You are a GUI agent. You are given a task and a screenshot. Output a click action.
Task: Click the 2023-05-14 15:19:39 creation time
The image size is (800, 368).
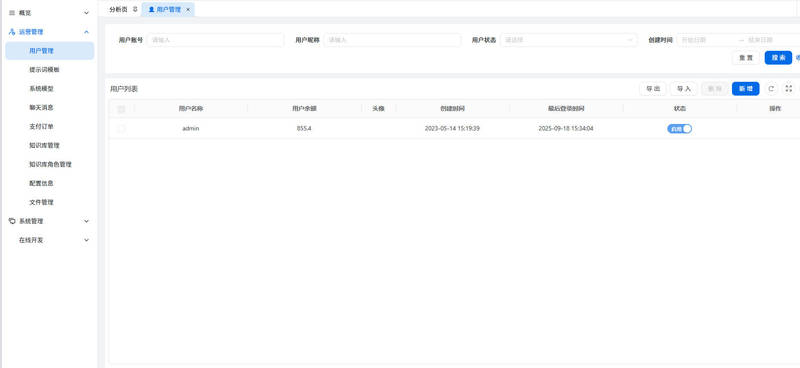pyautogui.click(x=452, y=129)
